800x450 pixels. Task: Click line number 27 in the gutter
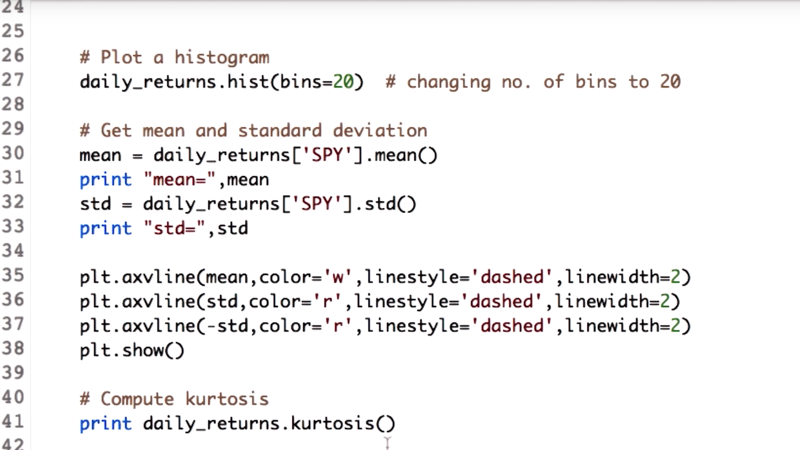[13, 80]
